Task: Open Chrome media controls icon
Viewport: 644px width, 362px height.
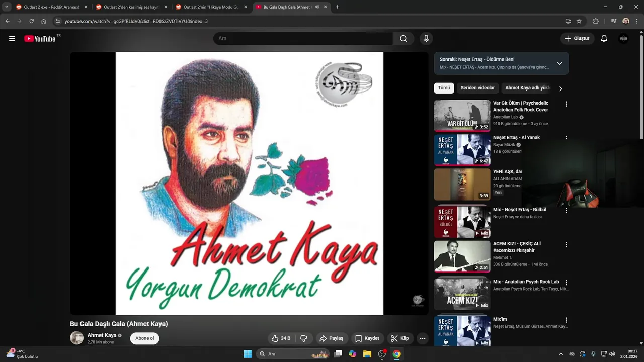Action: (614, 21)
